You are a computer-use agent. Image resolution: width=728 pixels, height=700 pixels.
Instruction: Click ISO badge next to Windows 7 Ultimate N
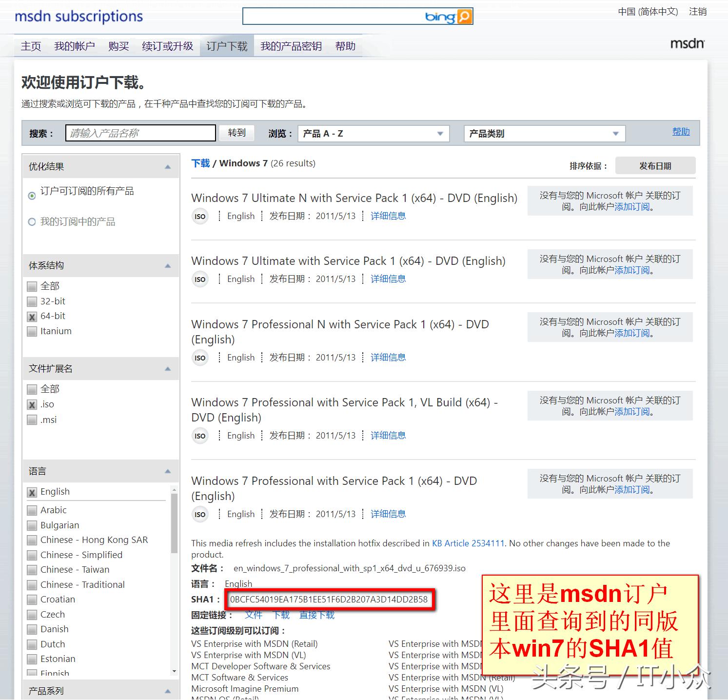200,216
